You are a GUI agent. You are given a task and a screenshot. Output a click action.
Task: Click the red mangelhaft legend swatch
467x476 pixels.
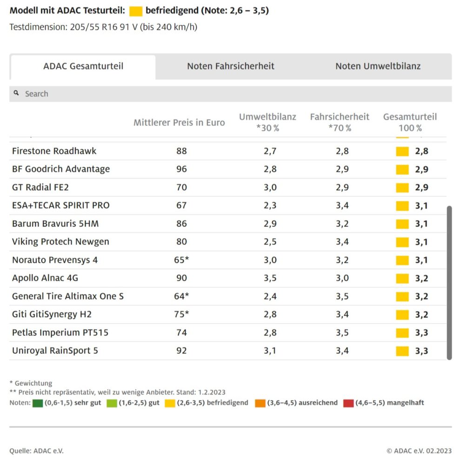[348, 403]
